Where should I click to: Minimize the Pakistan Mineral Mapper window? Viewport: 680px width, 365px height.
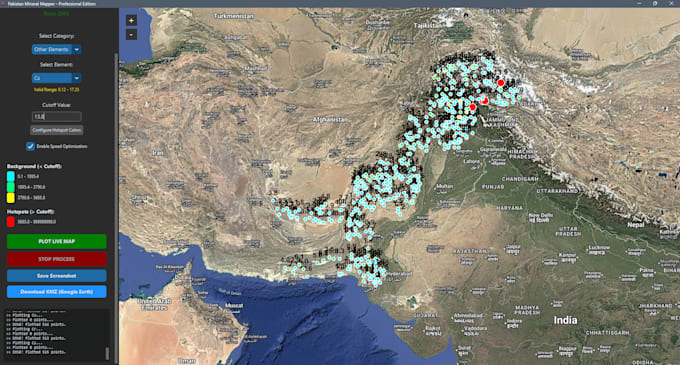(x=640, y=3)
